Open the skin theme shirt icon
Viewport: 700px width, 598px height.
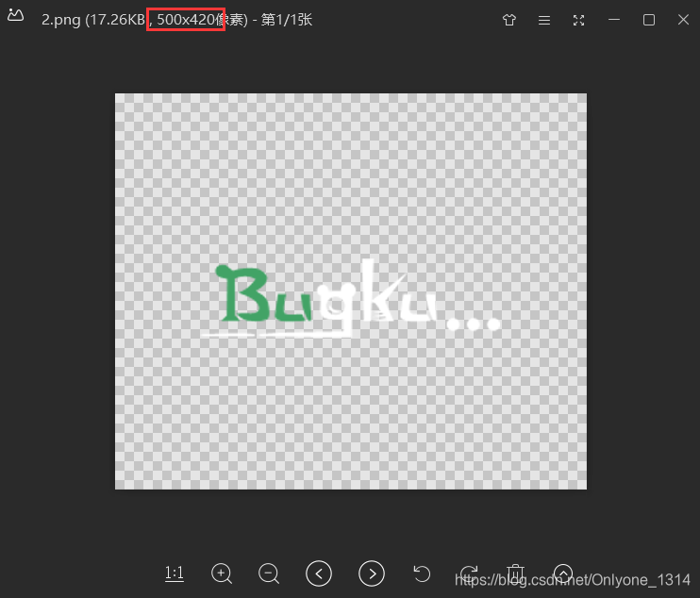(x=509, y=20)
